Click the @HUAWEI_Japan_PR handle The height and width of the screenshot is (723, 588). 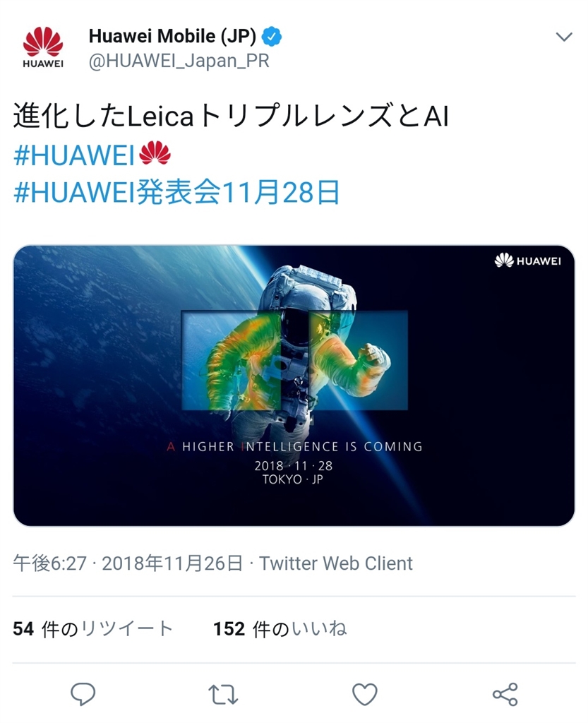coord(179,61)
